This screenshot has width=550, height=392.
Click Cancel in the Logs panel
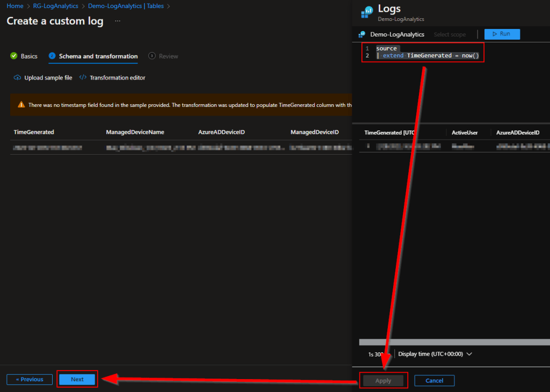(434, 381)
